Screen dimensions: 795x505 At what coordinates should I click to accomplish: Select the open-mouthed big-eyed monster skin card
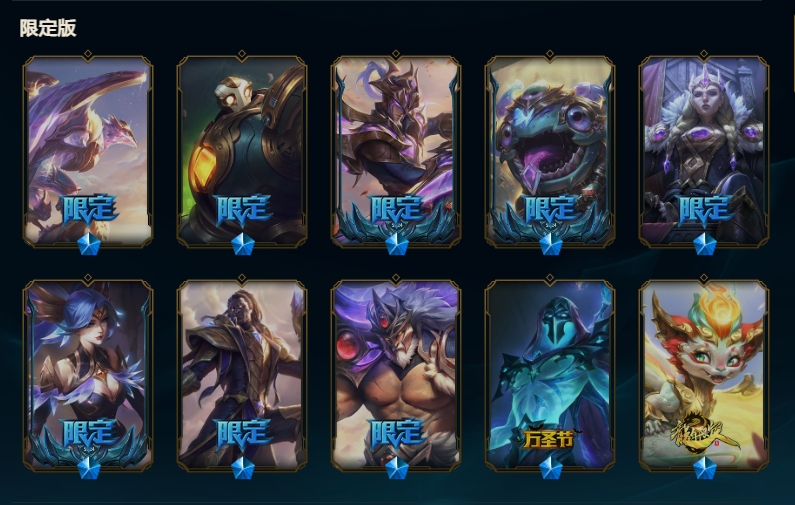coord(550,151)
